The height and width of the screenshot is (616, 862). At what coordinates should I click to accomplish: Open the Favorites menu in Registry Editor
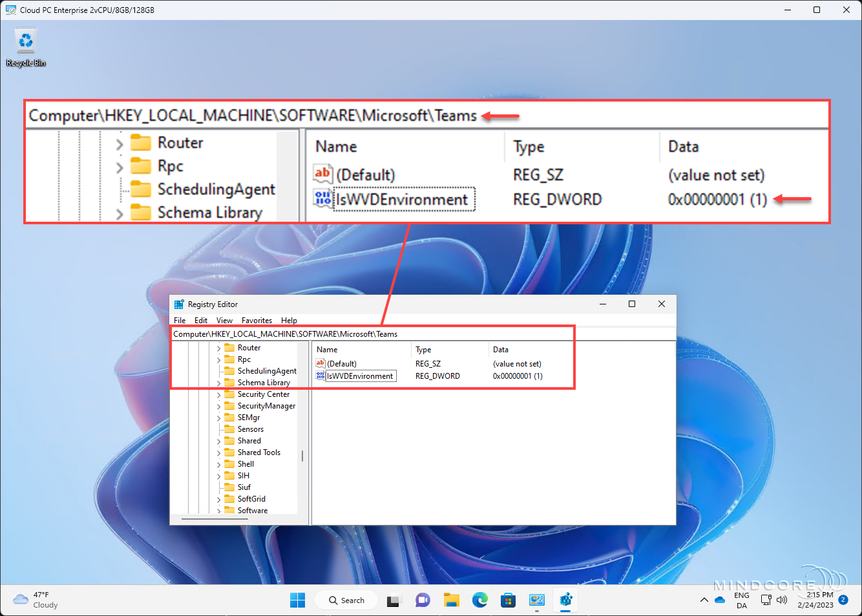coord(257,320)
